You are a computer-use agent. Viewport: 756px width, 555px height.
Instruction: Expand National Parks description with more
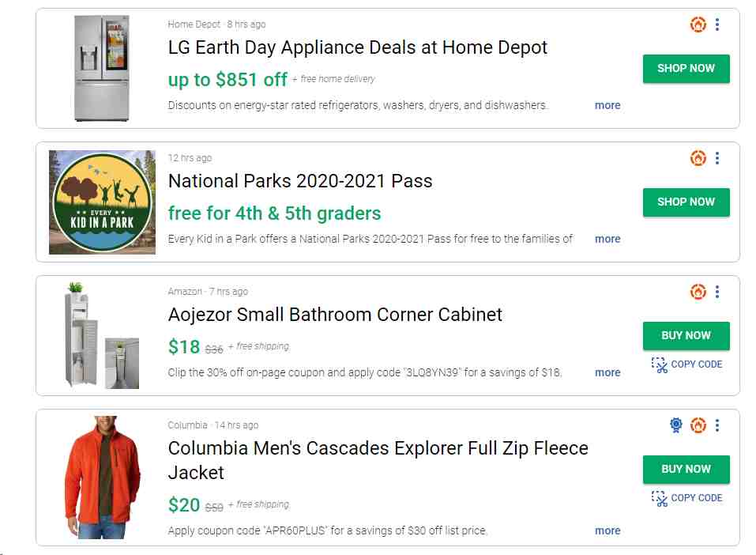coord(607,239)
